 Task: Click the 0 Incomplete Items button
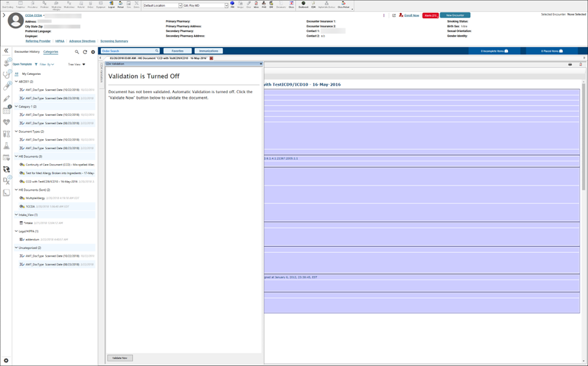coord(494,51)
